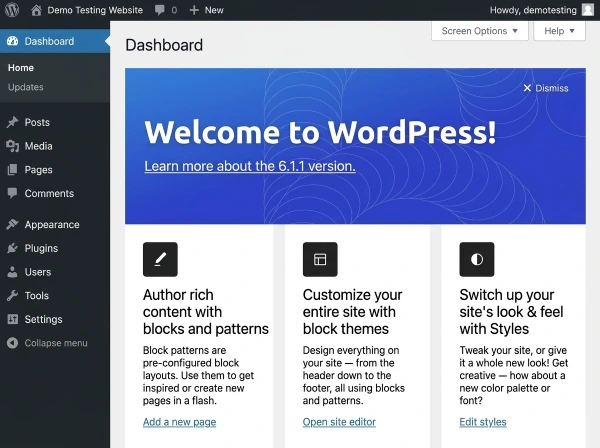600x448 pixels.
Task: Click the Appearance paintbrush icon
Action: point(13,224)
